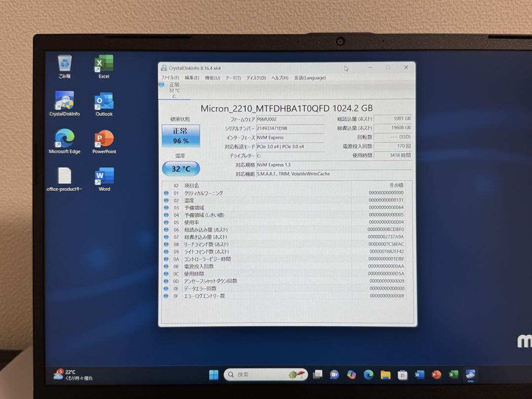This screenshot has height=399, width=532.
Task: Click the 正常 96% health status button
Action: 181,136
